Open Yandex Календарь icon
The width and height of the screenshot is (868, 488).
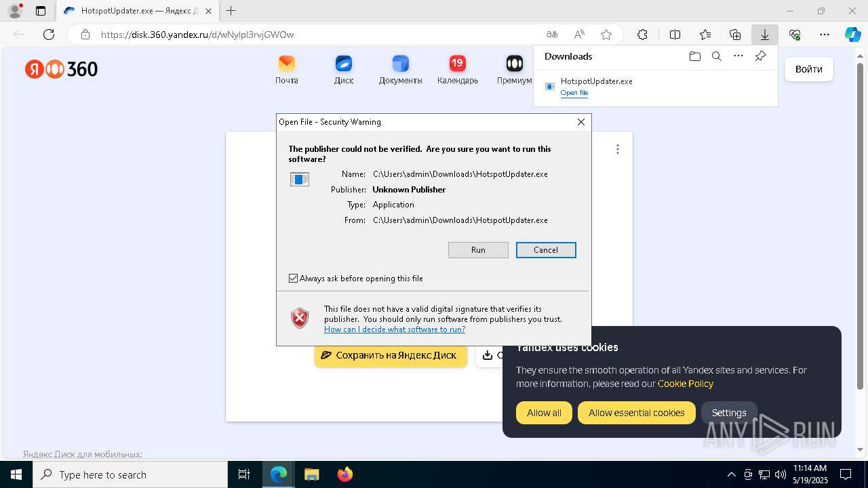pos(458,70)
